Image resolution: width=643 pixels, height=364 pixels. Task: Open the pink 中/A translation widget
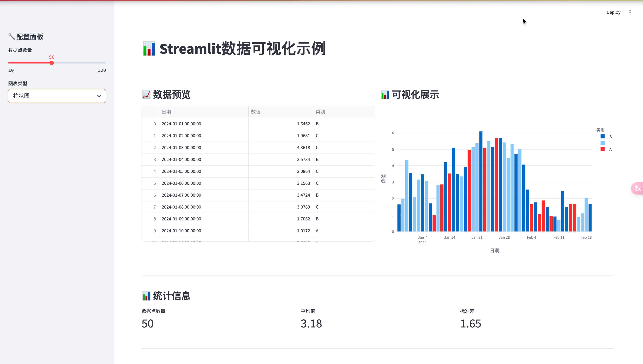coord(638,188)
